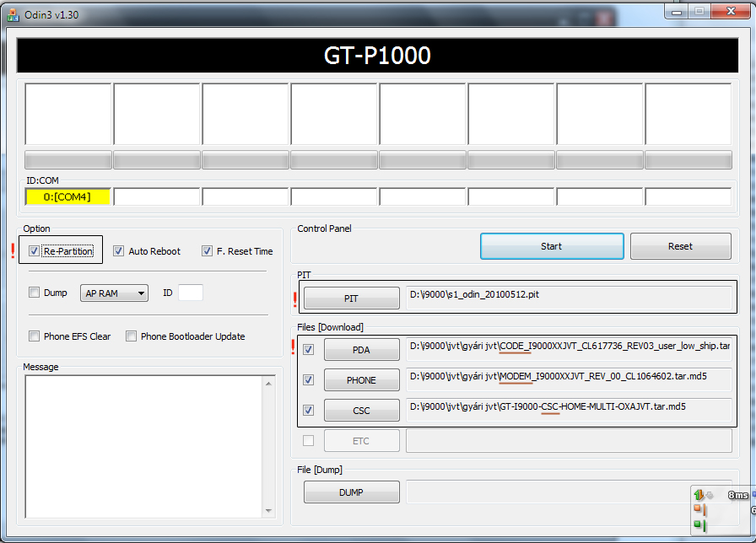This screenshot has height=543, width=756.
Task: Click the PDA file path field
Action: 569,349
